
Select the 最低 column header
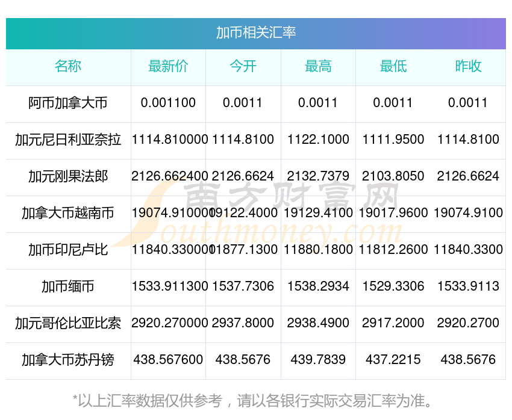[x=393, y=66]
